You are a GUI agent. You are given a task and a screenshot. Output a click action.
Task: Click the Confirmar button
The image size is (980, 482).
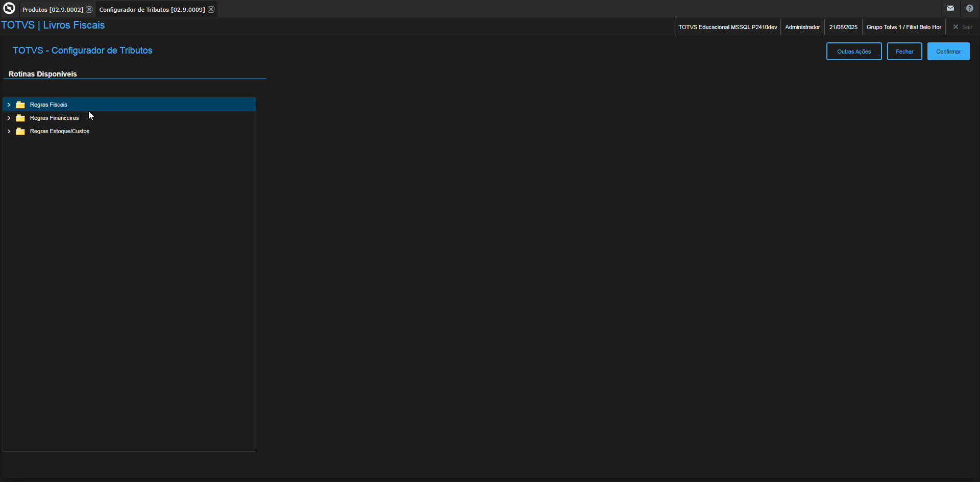(x=948, y=52)
